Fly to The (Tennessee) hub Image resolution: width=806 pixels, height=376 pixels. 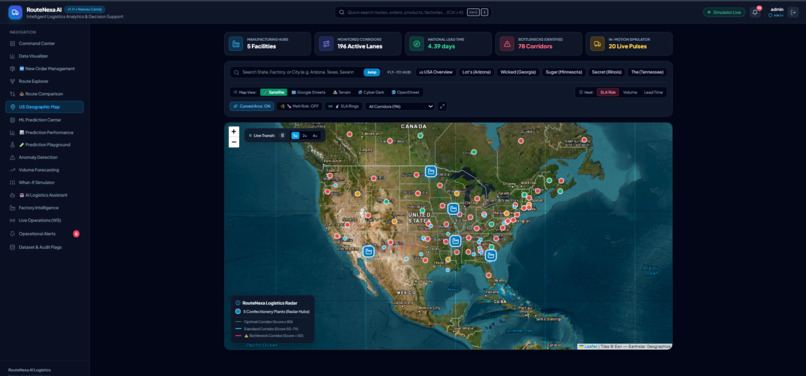click(x=647, y=73)
